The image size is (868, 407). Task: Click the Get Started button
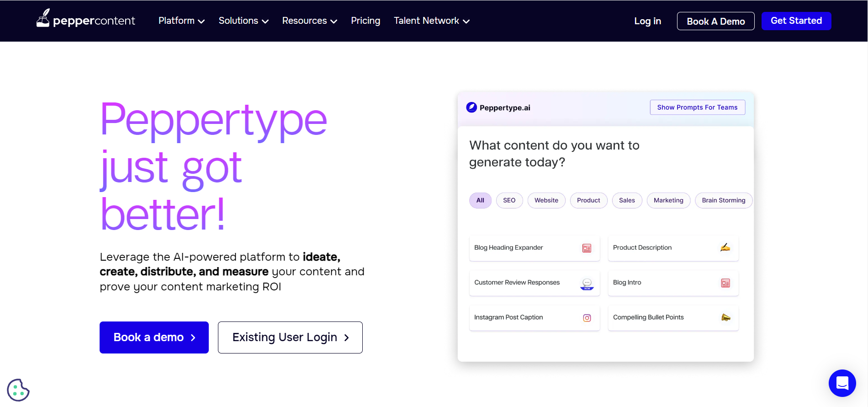click(x=796, y=21)
